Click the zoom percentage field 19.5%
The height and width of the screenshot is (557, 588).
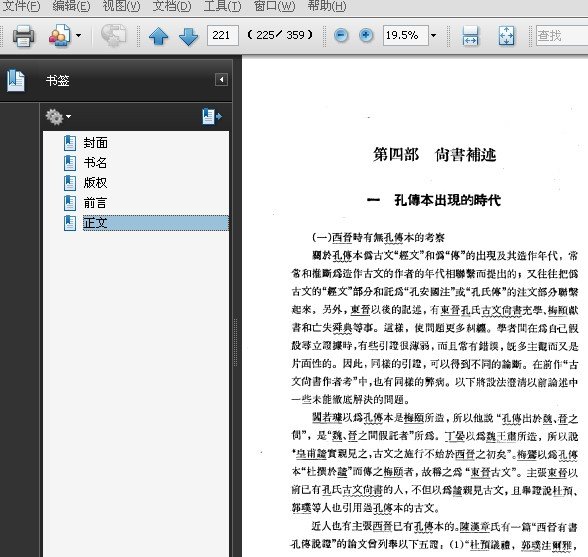tap(406, 36)
